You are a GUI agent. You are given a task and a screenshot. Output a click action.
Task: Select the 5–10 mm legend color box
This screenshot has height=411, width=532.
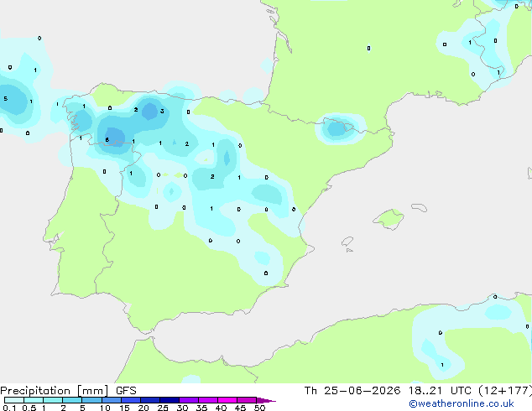(x=91, y=400)
